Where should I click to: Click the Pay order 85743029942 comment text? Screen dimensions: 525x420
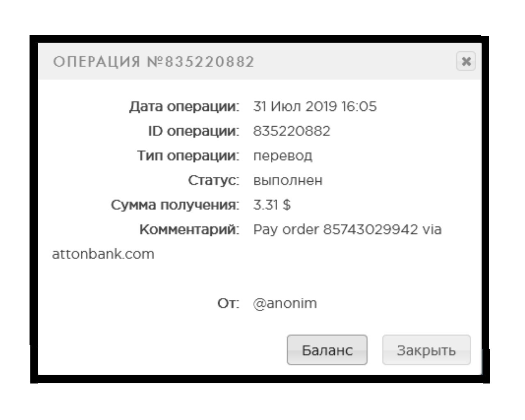[336, 229]
